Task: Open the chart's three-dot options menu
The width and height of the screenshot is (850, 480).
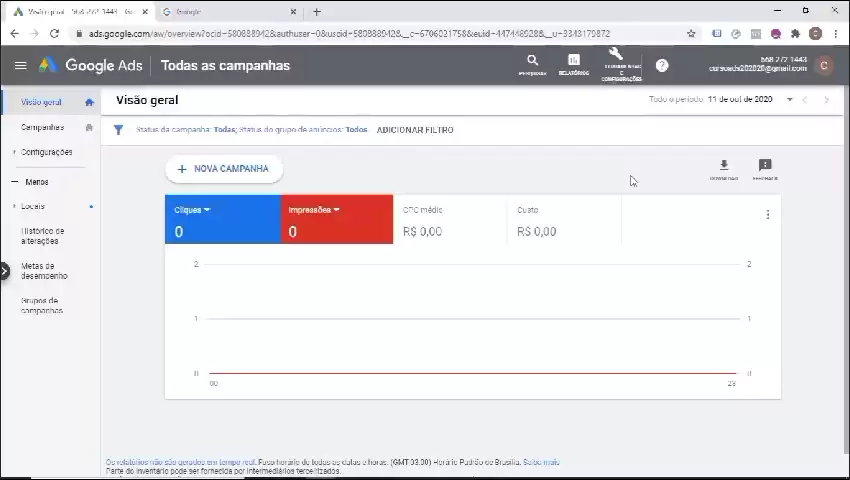Action: click(x=767, y=215)
